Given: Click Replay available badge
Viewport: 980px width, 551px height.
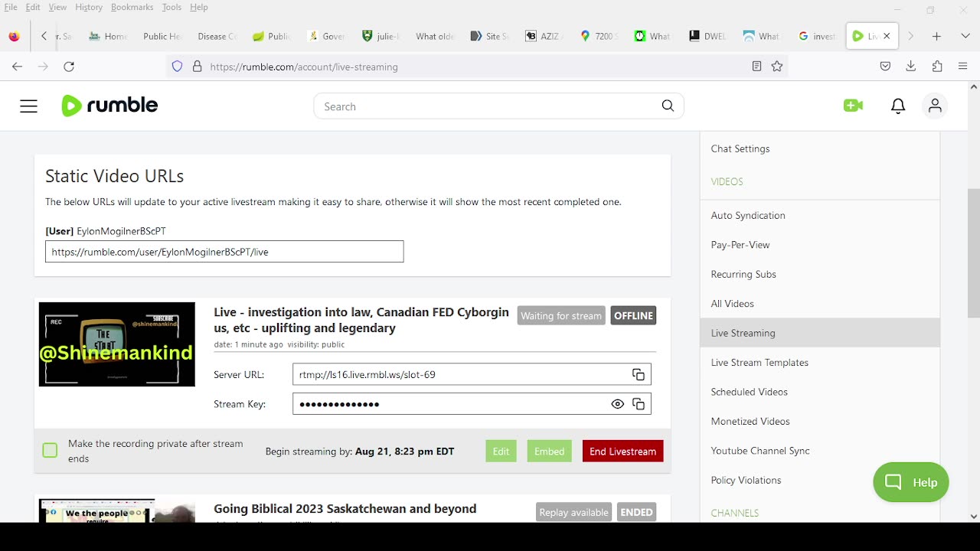Looking at the screenshot, I should click(573, 512).
